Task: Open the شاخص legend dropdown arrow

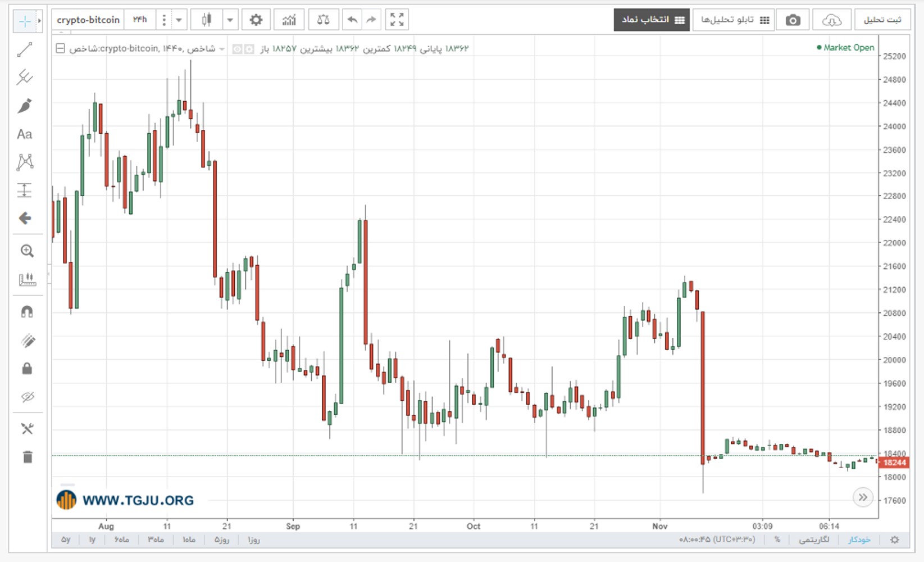Action: pyautogui.click(x=222, y=49)
